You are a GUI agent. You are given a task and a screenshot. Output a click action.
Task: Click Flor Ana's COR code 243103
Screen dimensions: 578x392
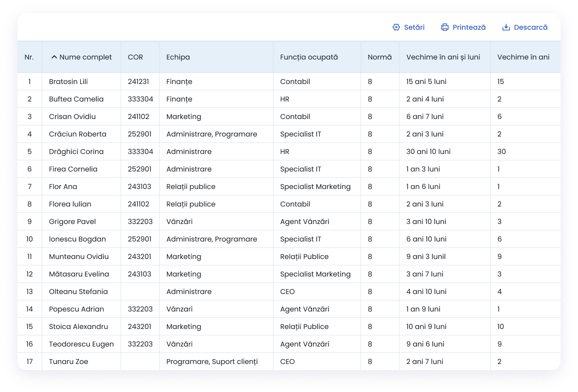click(x=140, y=186)
